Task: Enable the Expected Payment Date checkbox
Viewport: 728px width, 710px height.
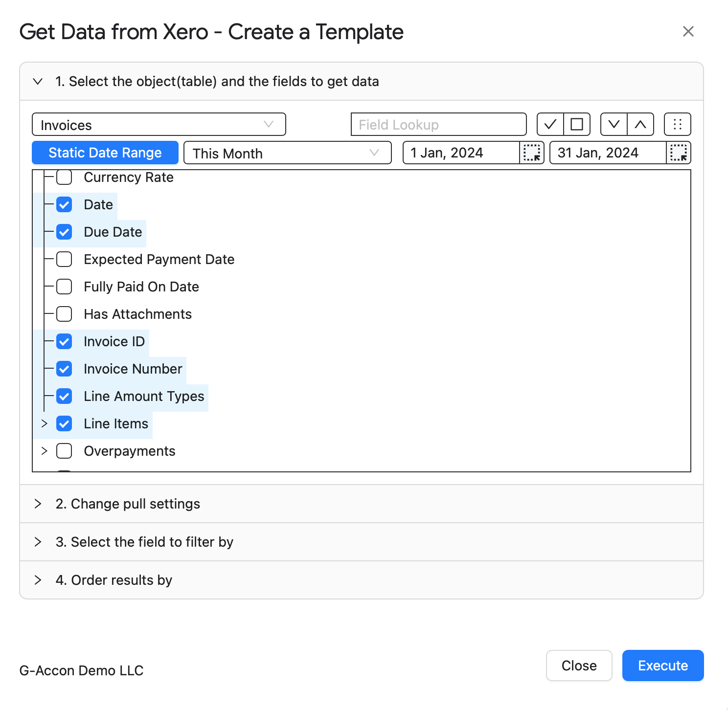Action: pyautogui.click(x=64, y=259)
